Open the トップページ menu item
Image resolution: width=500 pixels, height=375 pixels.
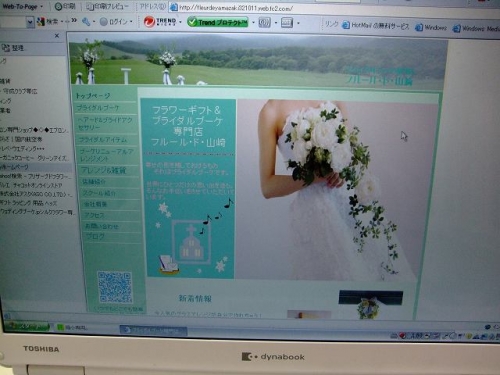(93, 96)
